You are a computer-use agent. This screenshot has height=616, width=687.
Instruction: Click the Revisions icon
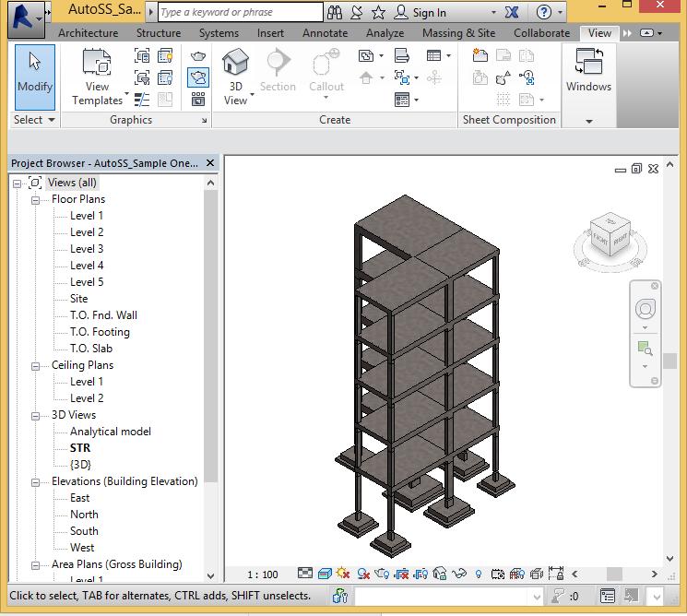tap(503, 78)
